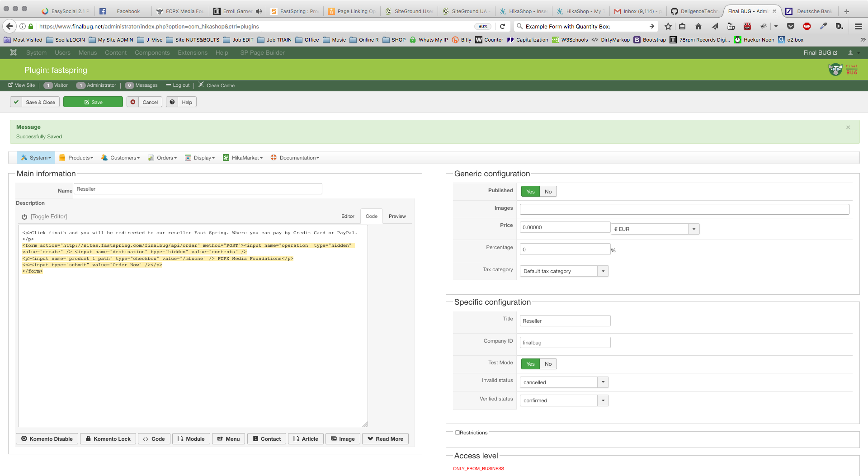This screenshot has height=476, width=868.
Task: Close the Final BUG Admin tab
Action: click(x=774, y=11)
